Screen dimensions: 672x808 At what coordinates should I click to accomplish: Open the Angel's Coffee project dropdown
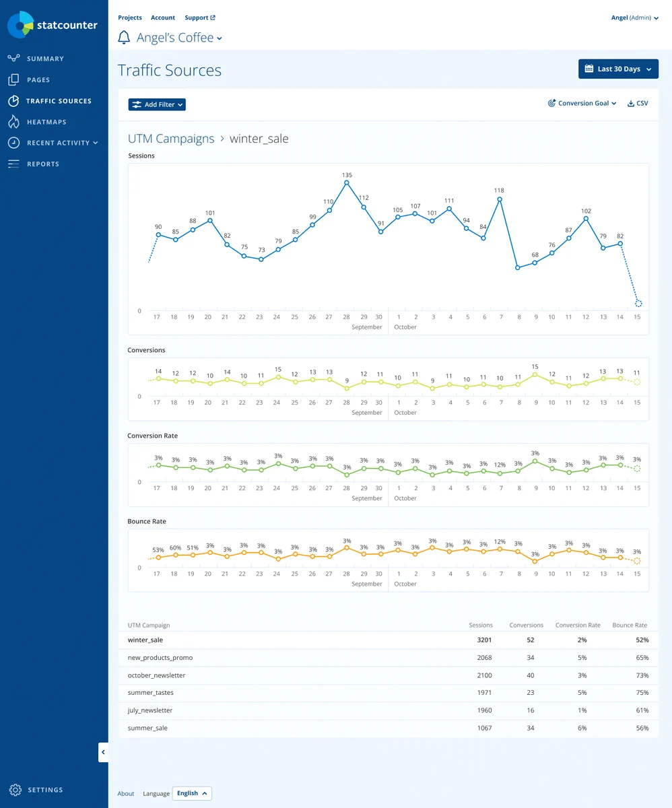[179, 38]
